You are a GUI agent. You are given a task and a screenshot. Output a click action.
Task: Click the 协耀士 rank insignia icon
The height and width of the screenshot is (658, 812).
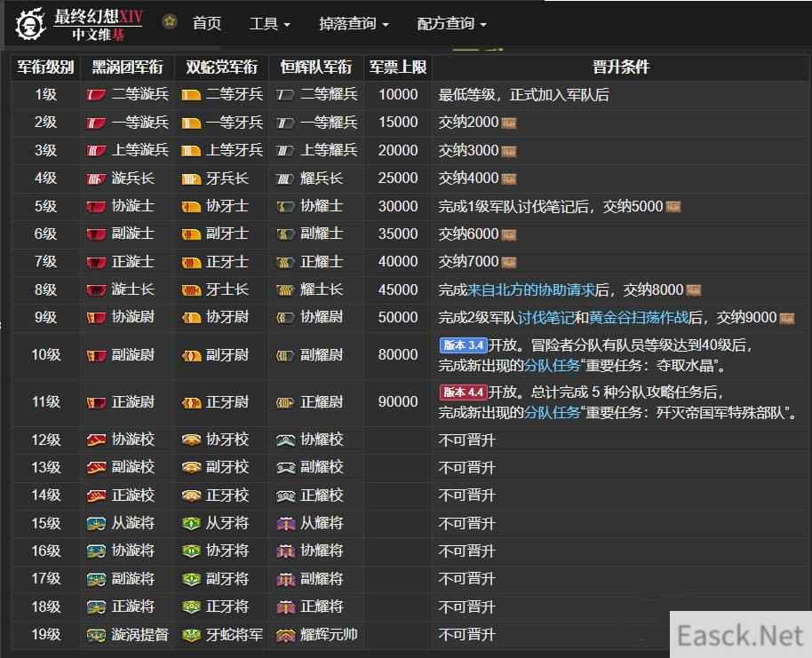[285, 207]
